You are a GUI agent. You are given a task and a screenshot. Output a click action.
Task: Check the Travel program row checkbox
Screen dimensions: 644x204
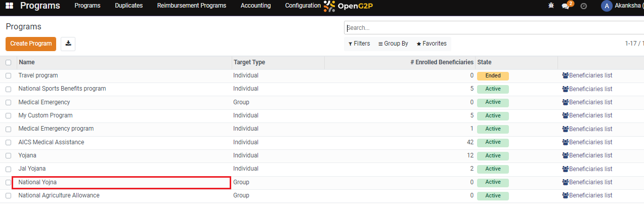point(8,76)
